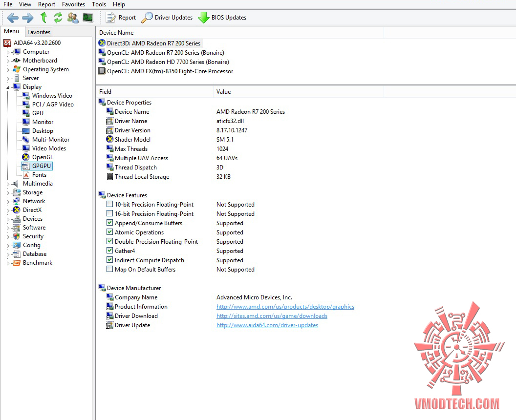
Task: Open the Fonts item icon
Action: coord(26,175)
